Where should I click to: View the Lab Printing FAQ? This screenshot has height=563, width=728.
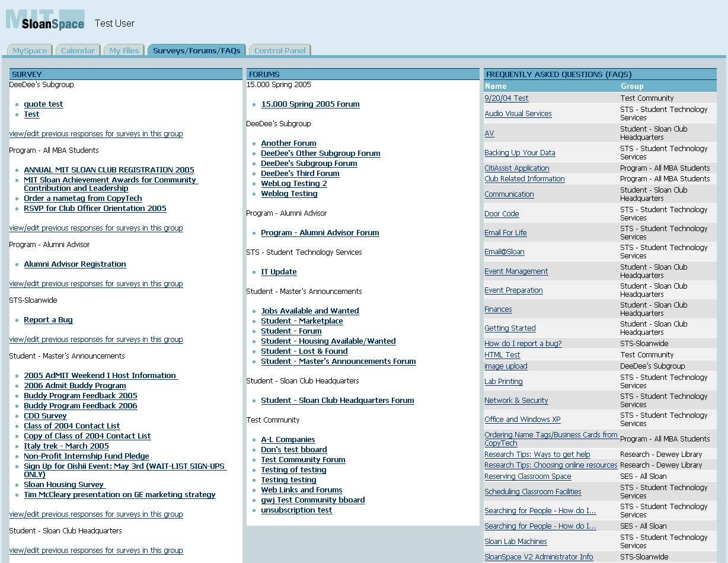point(503,382)
